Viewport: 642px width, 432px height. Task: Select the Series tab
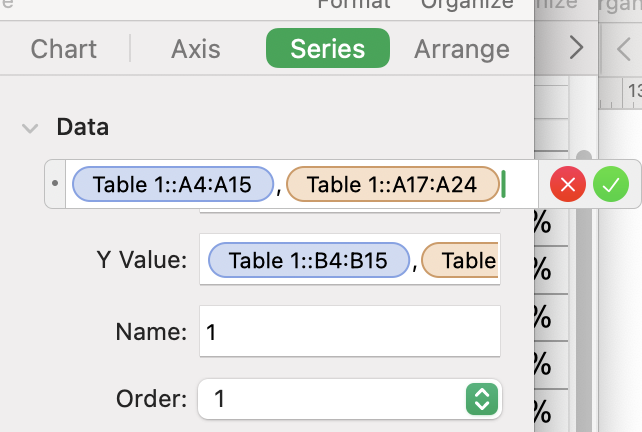point(327,48)
